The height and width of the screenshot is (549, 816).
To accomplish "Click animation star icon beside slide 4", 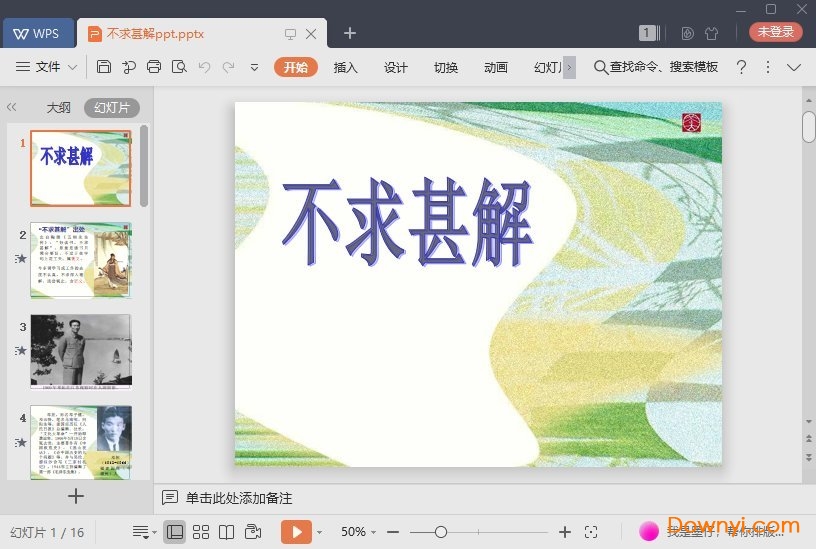I will click(20, 442).
